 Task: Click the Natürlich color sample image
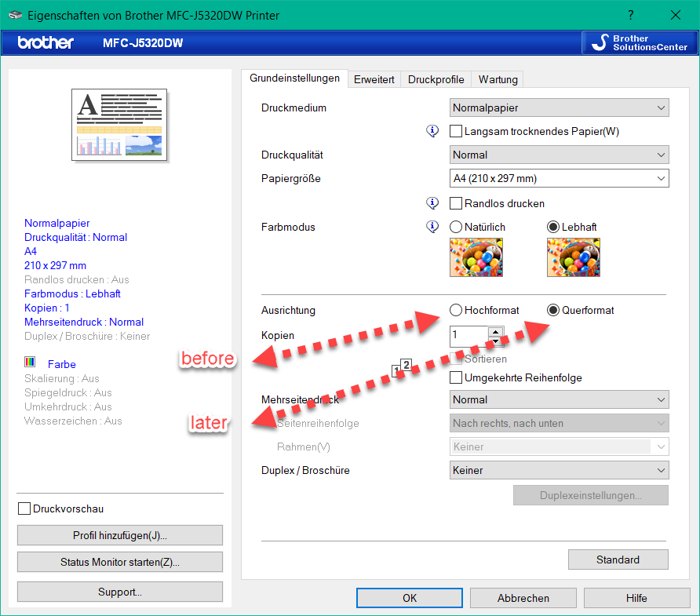tap(476, 257)
